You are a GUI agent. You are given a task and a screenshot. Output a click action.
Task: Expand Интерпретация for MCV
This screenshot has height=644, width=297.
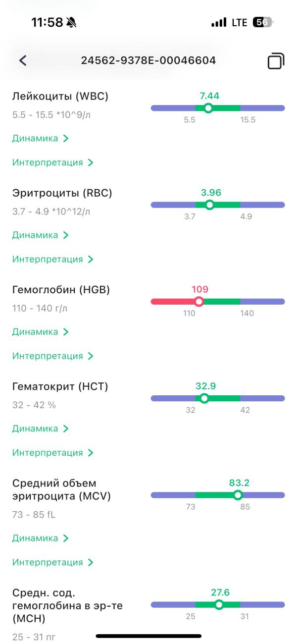[52, 562]
